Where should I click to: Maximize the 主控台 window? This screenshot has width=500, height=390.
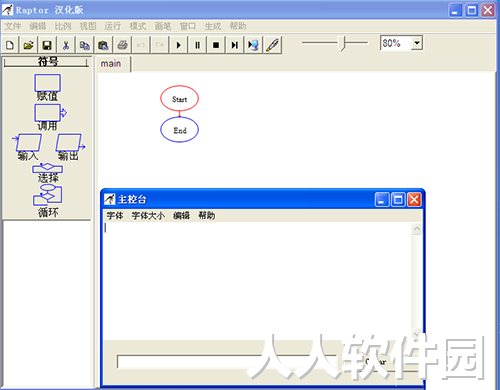coord(398,200)
